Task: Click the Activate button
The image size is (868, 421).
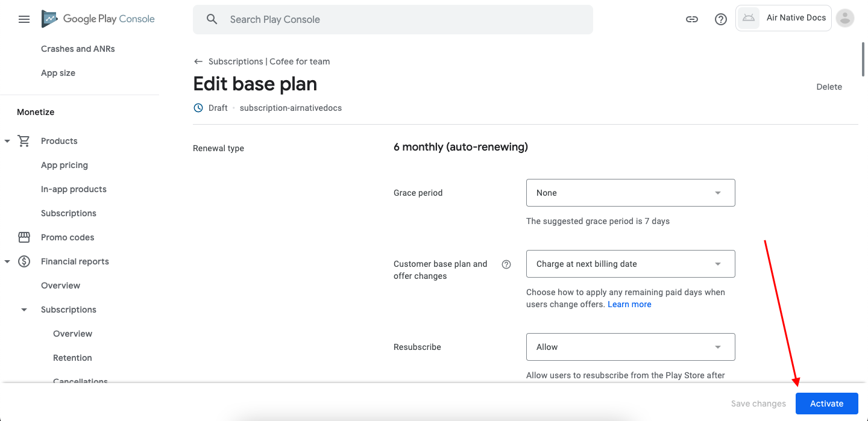Action: click(x=826, y=404)
